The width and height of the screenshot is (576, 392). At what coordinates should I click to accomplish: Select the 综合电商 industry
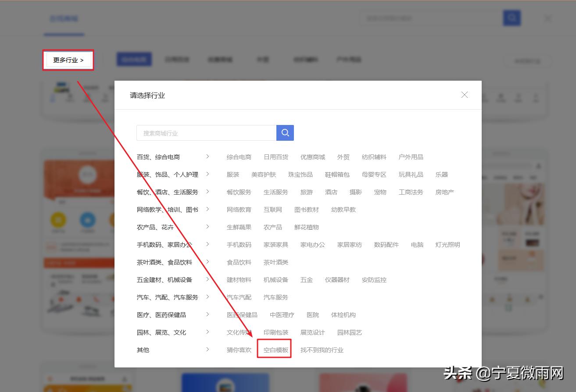pos(239,157)
